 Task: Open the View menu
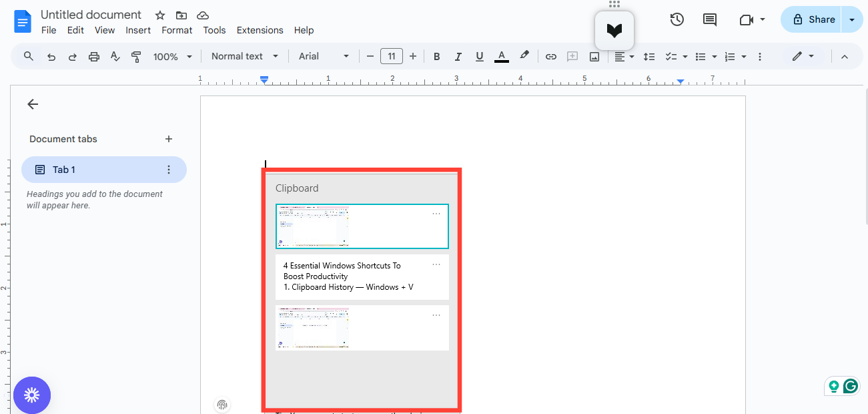pyautogui.click(x=105, y=30)
